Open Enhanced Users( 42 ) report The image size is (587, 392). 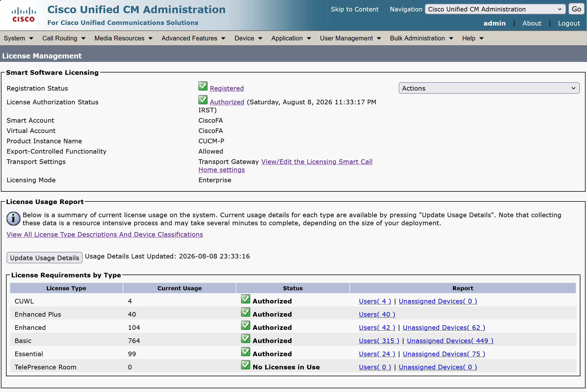coord(377,328)
